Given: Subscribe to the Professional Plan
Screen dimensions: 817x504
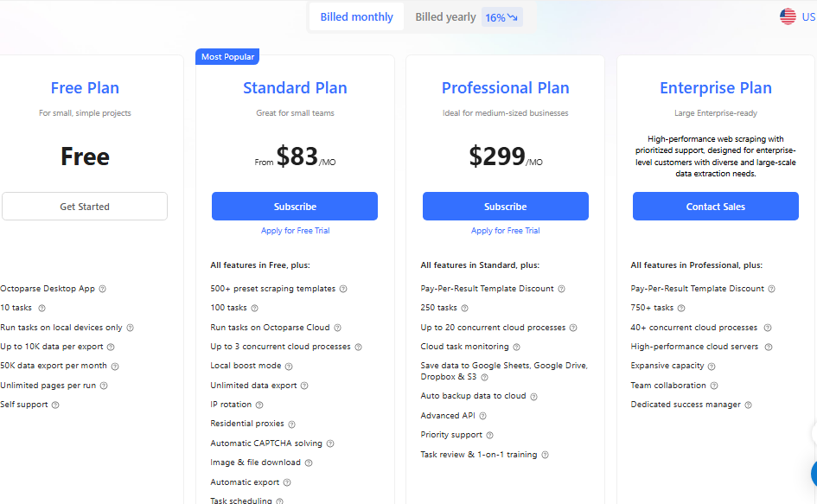Looking at the screenshot, I should click(x=505, y=207).
